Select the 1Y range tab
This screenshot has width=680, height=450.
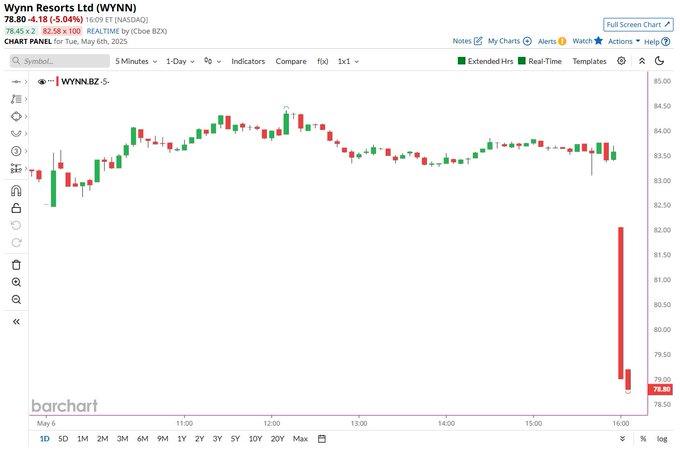(182, 439)
